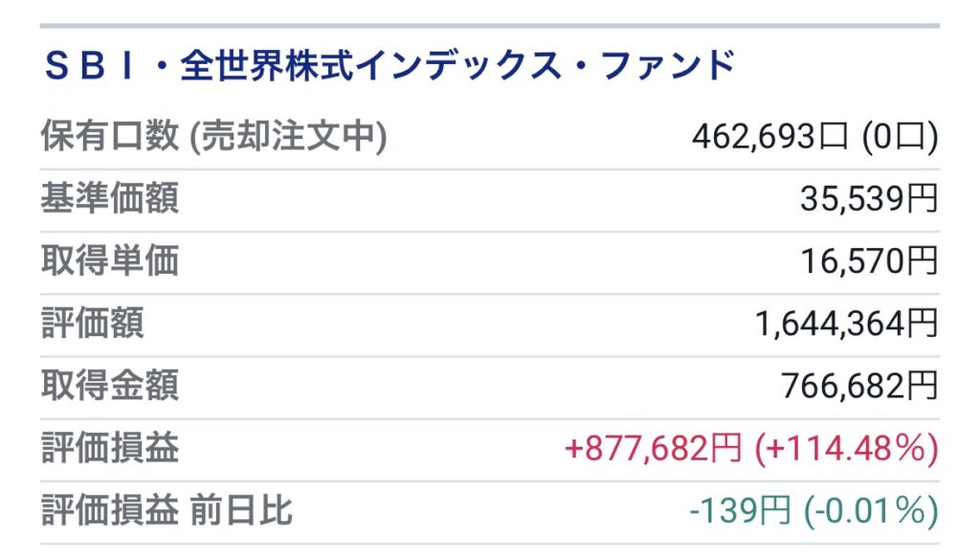Click the 1,644,364円 valuation amount

(x=847, y=324)
